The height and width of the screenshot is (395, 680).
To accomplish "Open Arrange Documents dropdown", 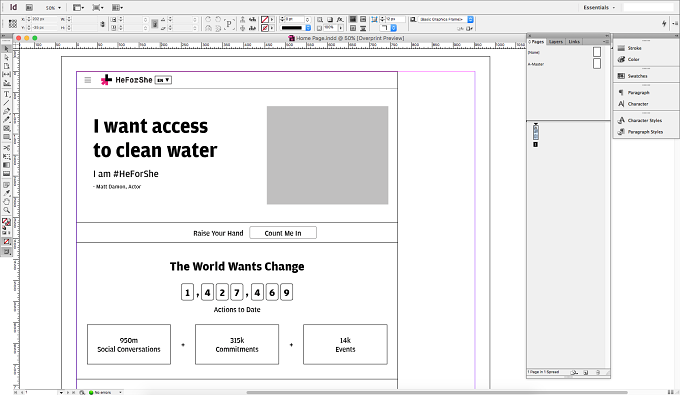I will (117, 7).
